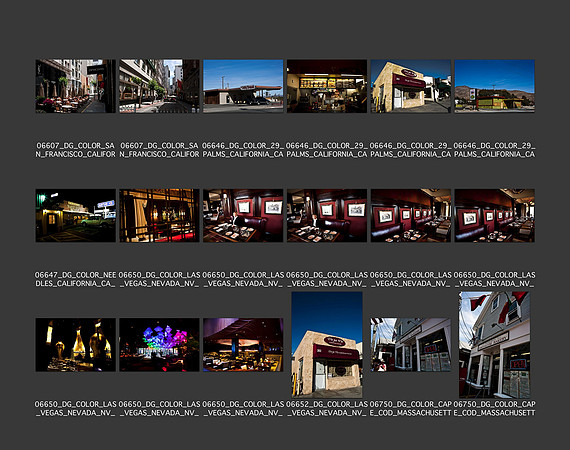This screenshot has width=570, height=450.
Task: Click the 06650 caption under the curtain interior photo
Action: tap(159, 279)
